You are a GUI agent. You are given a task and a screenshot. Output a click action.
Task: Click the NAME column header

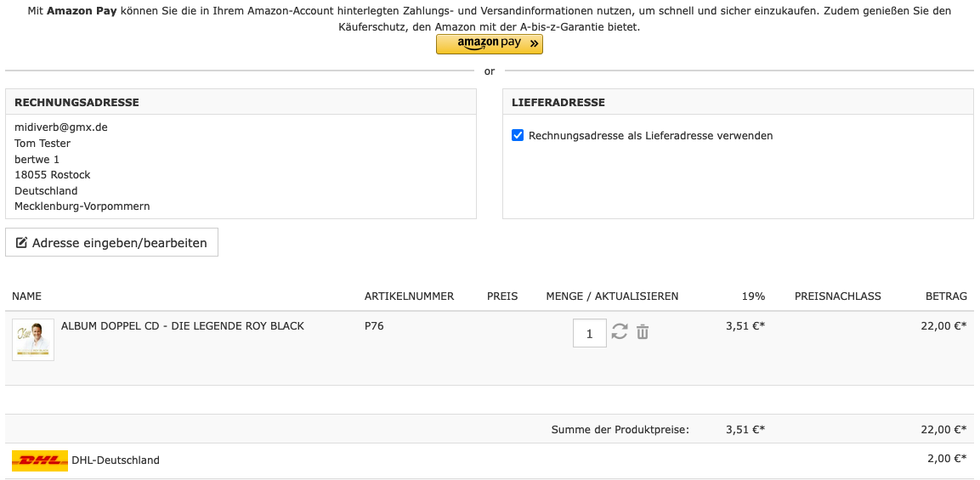27,296
